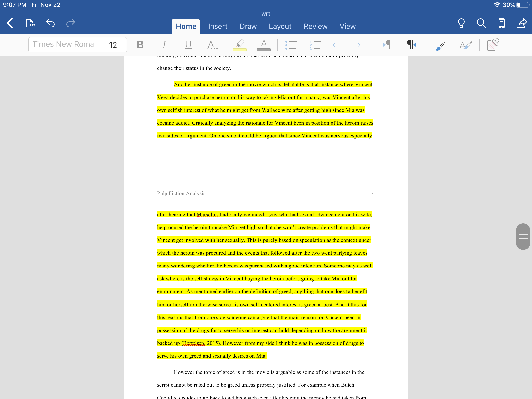Apply bulleted list formatting
The image size is (532, 399).
coord(291,45)
